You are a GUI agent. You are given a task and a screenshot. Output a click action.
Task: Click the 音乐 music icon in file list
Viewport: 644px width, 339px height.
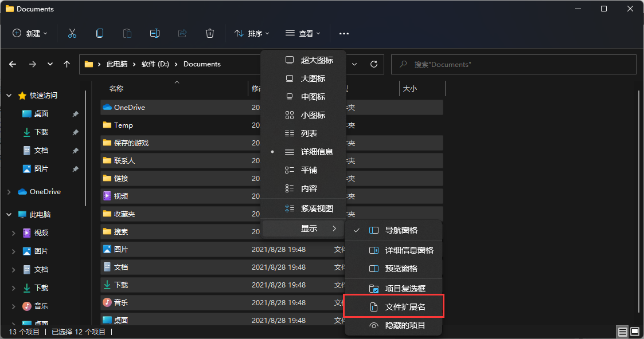pyautogui.click(x=107, y=302)
